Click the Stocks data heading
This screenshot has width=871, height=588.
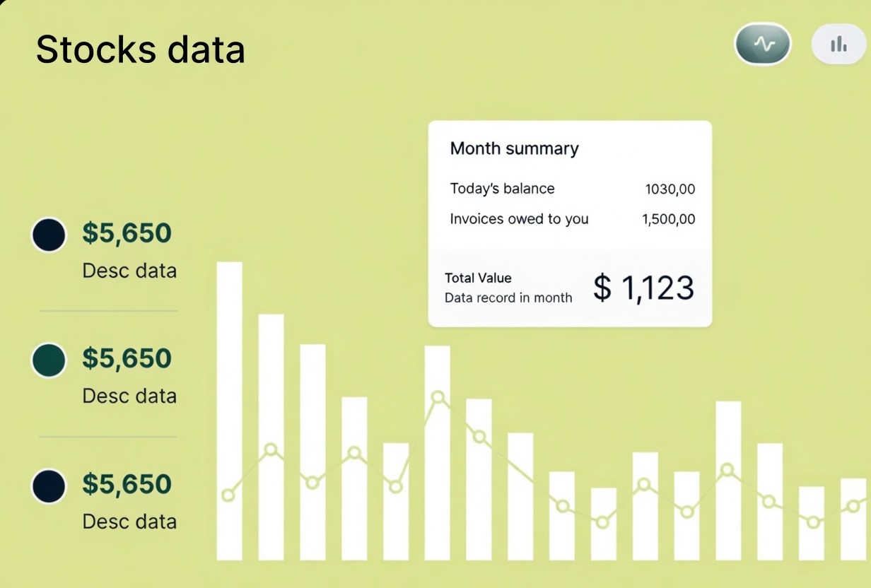coord(140,50)
